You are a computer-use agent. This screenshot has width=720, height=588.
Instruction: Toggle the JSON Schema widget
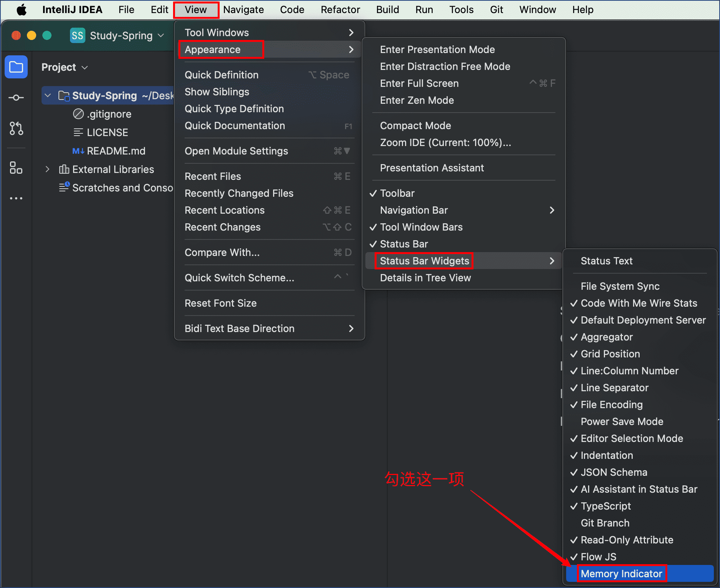[x=640, y=472]
